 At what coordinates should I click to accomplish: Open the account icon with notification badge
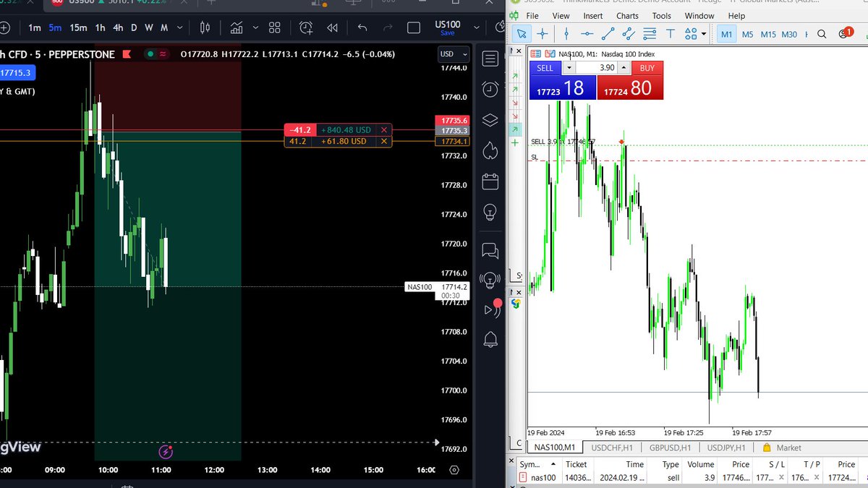844,33
